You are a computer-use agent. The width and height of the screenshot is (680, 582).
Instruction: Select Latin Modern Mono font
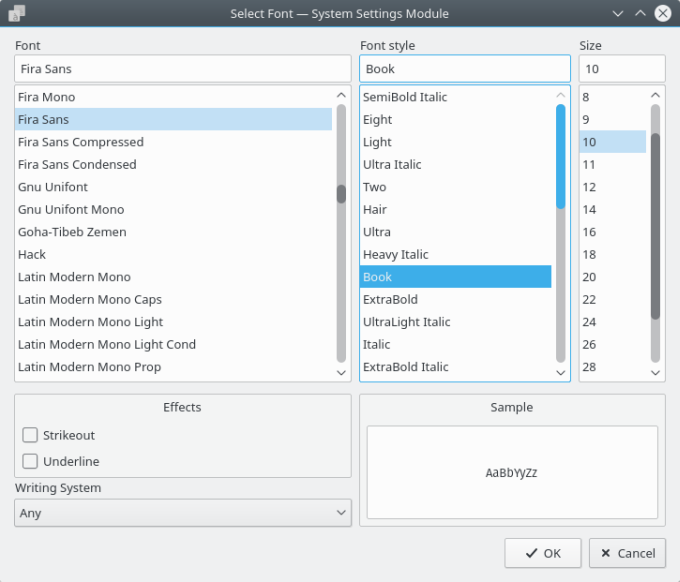click(173, 277)
